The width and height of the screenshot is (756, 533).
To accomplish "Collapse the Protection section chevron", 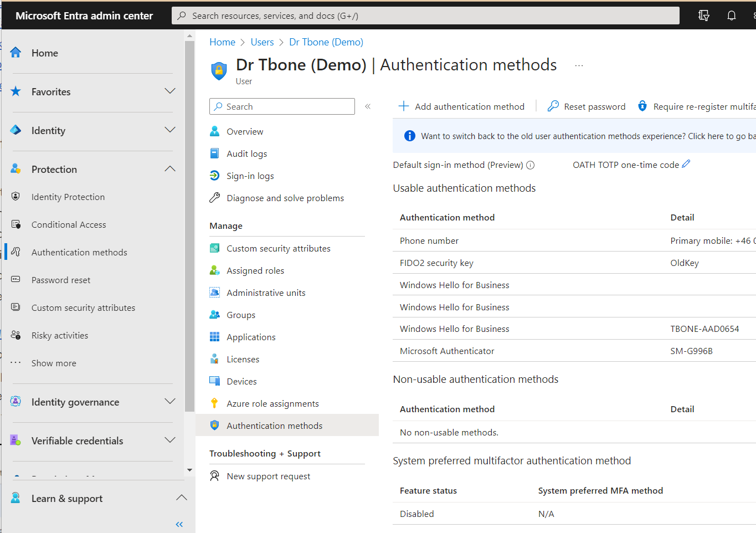I will (170, 168).
